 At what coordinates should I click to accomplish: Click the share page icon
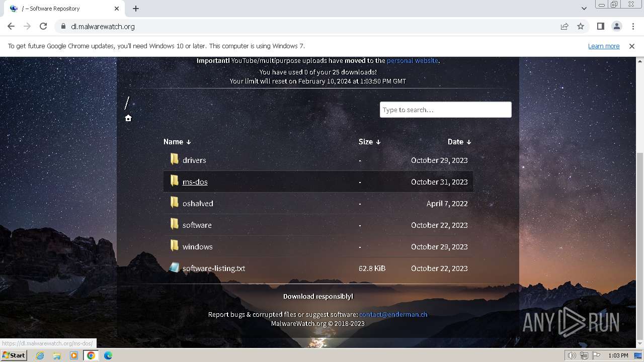pyautogui.click(x=565, y=26)
